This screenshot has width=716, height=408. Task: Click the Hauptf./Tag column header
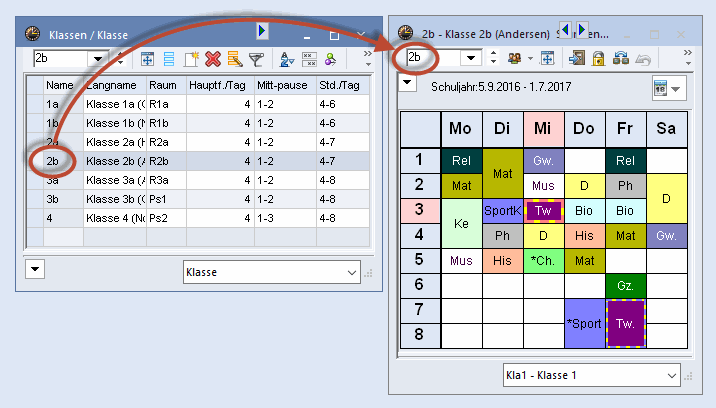220,85
